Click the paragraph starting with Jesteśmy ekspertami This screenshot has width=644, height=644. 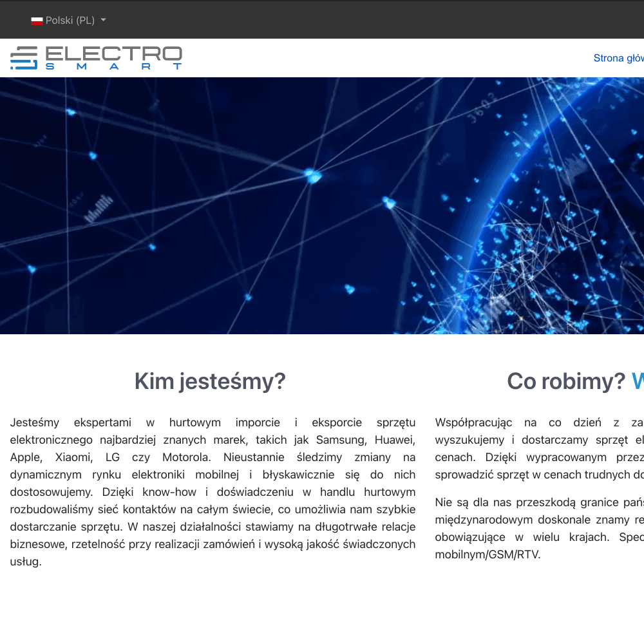[213, 492]
